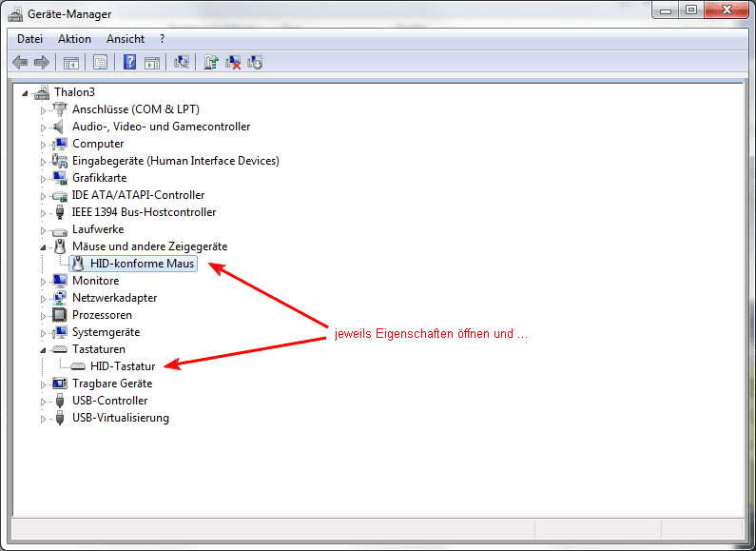Select Eingabegeräte (Human Interface Devices) label
756x551 pixels.
(x=176, y=161)
